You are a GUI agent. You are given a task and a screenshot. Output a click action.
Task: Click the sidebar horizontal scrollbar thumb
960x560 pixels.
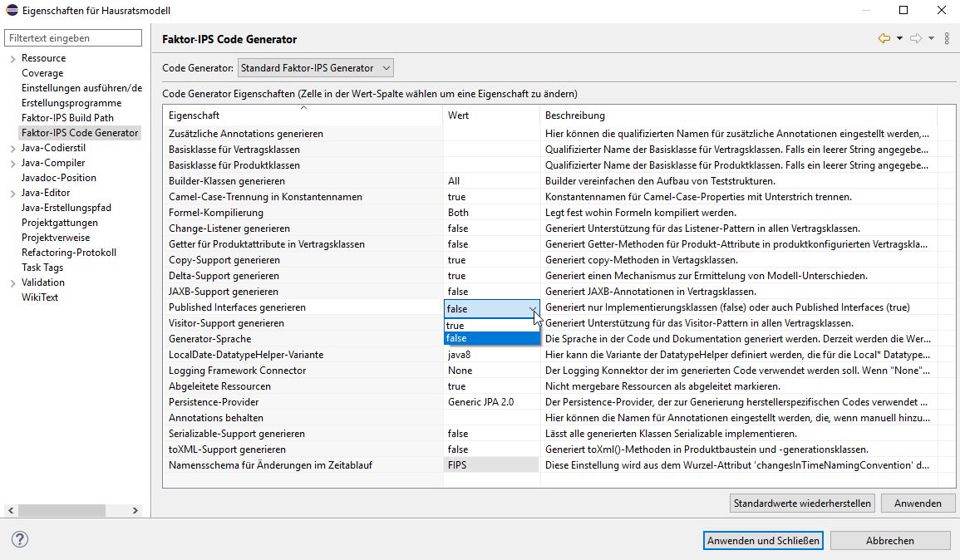[62, 510]
